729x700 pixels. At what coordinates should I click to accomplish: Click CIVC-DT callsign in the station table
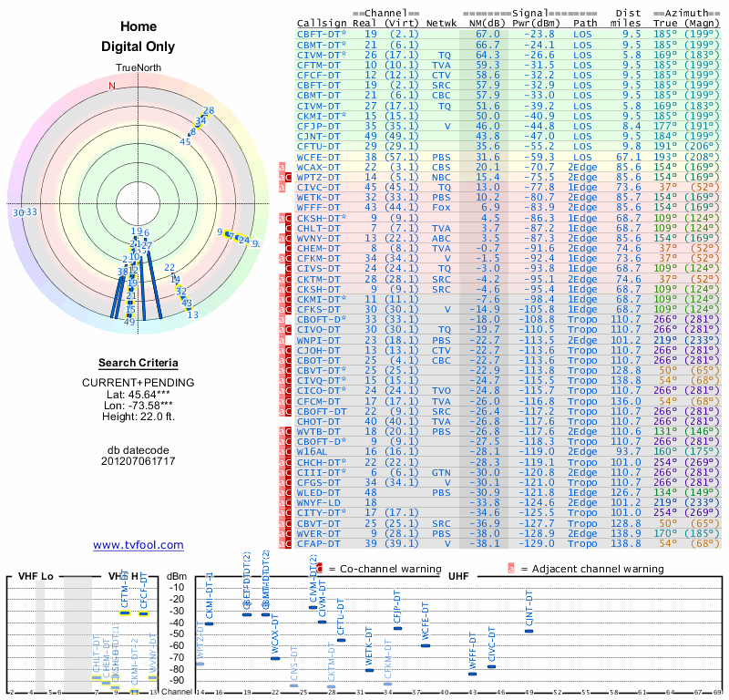click(x=318, y=188)
